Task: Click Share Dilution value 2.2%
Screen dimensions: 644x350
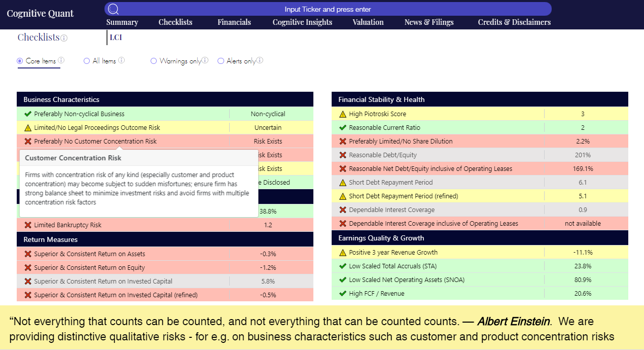Action: pyautogui.click(x=583, y=142)
